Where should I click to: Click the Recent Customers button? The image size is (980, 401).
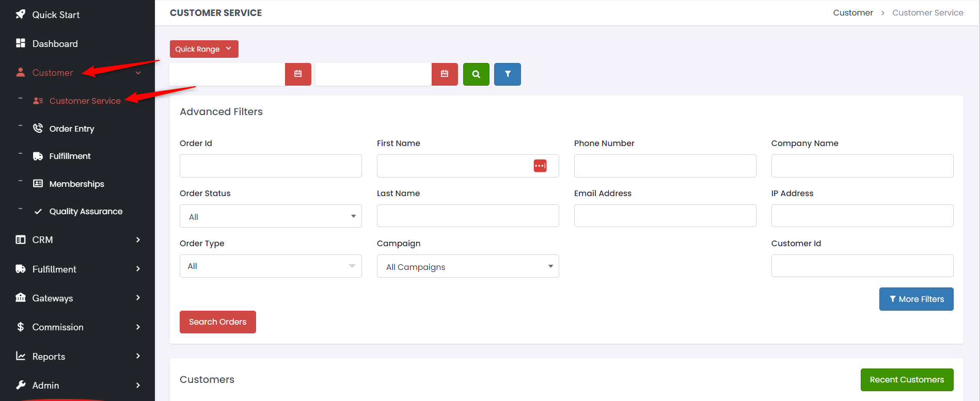tap(907, 380)
